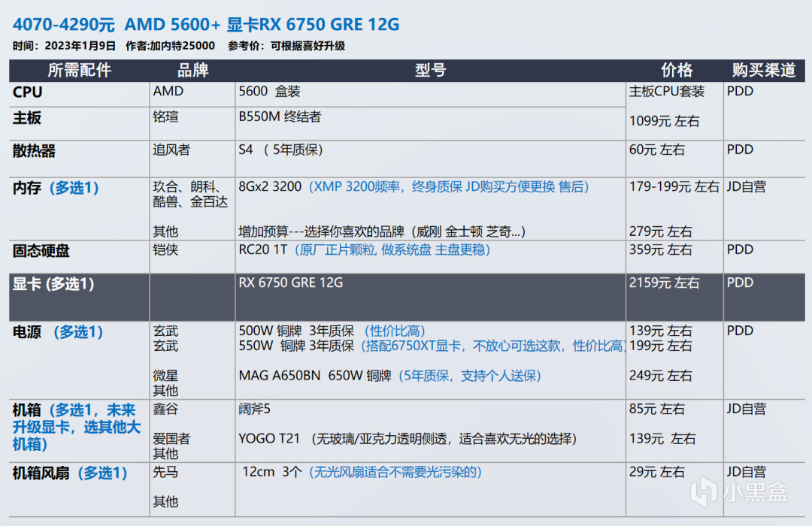
Task: Click the '5600 盒装' model cell
Action: 269,91
